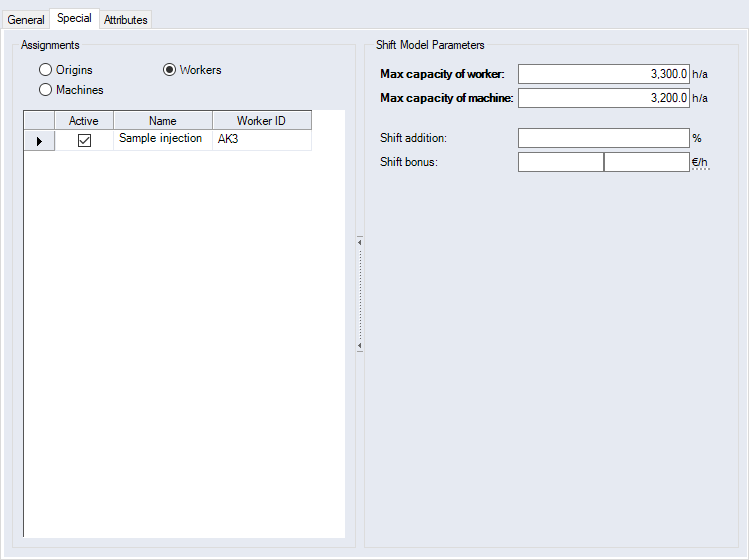Image resolution: width=749 pixels, height=560 pixels.
Task: Switch to the General tab
Action: (26, 19)
